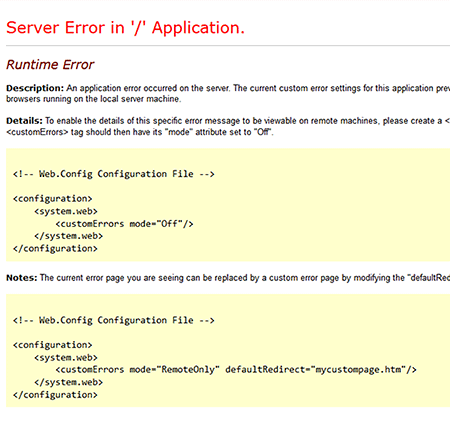Click the first "<!-- Web.Config Configuration File -->" comment
Viewport: 450px width, 426px height.
click(114, 174)
